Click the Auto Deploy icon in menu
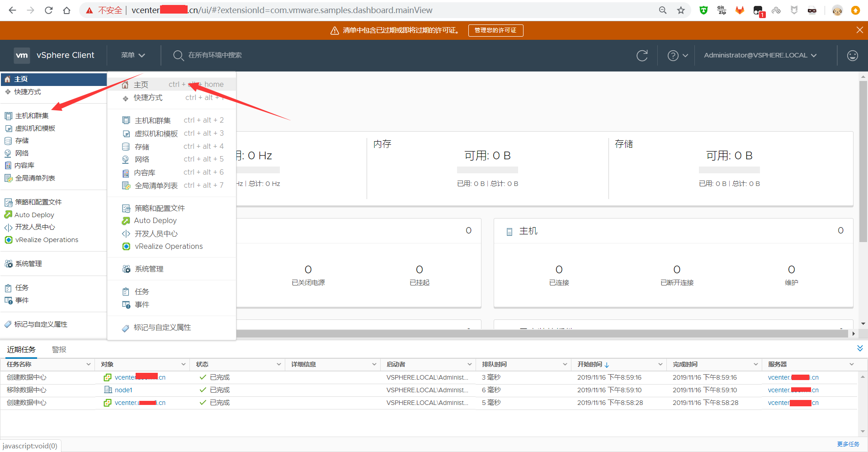Image resolution: width=868 pixels, height=452 pixels. click(x=126, y=220)
